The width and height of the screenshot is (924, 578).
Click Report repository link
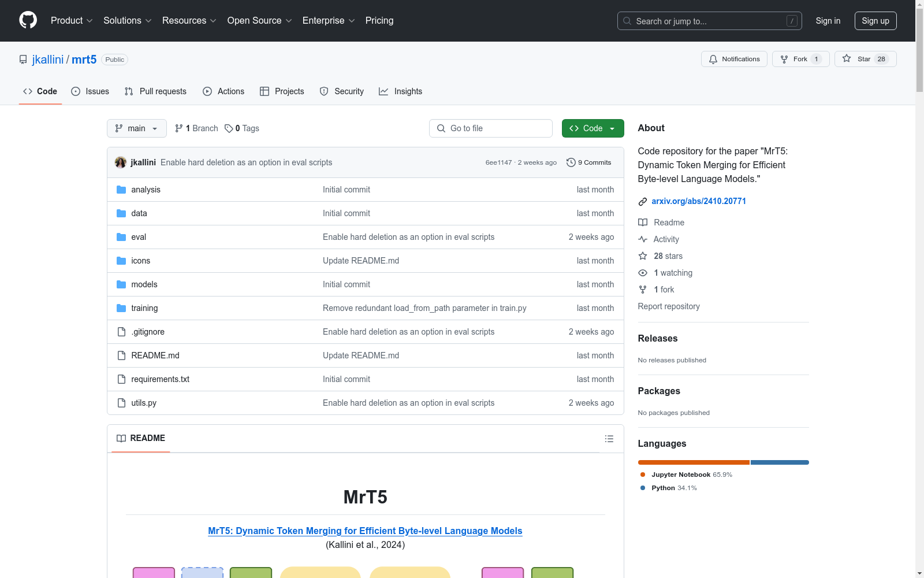pyautogui.click(x=669, y=306)
